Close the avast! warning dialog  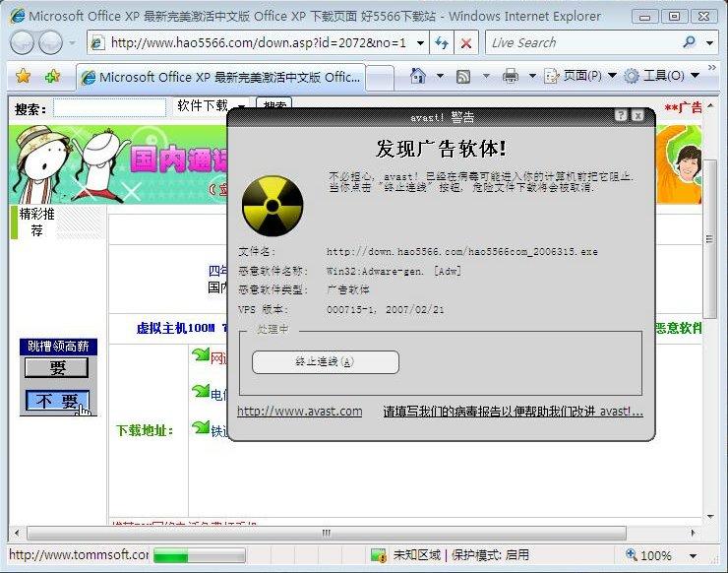637,115
